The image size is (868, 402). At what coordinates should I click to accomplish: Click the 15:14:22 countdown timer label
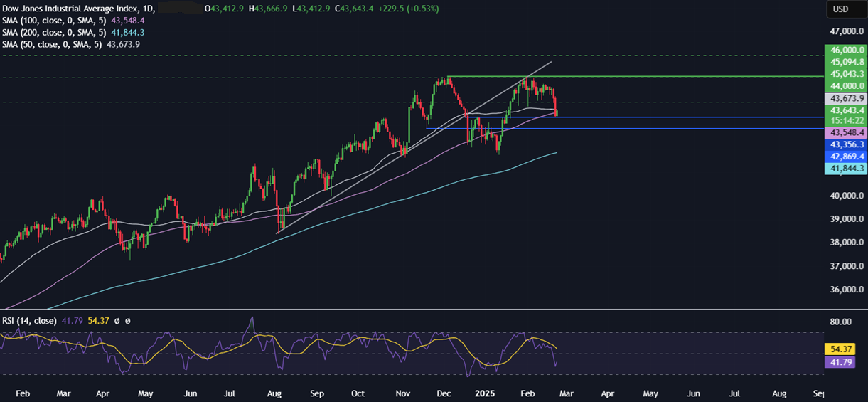[845, 121]
